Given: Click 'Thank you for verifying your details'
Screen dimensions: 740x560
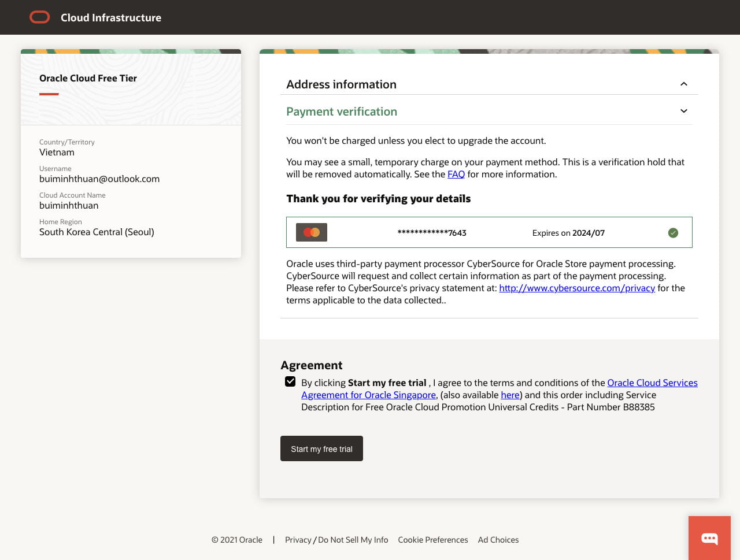Looking at the screenshot, I should coord(379,199).
